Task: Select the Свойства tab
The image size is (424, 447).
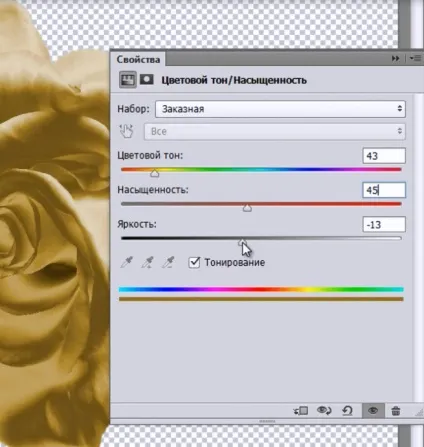Action: [138, 59]
